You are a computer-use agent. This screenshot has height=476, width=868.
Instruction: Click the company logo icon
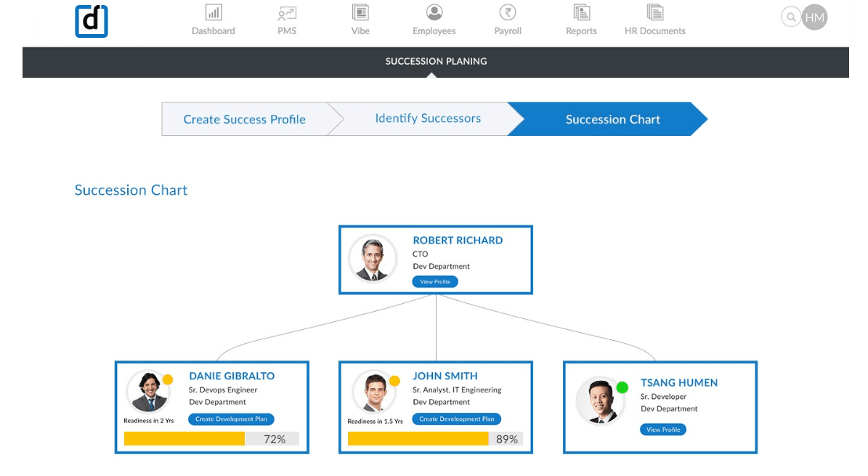92,21
